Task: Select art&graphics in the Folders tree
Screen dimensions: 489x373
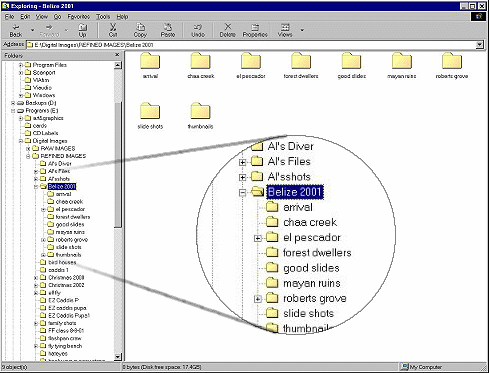Action: pyautogui.click(x=48, y=118)
